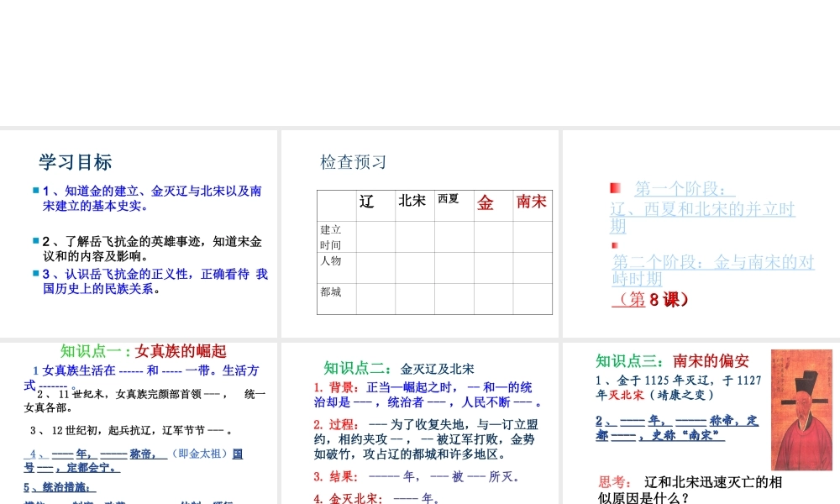
Task: Click the teal bullet beside objective 2
Action: coord(36,241)
